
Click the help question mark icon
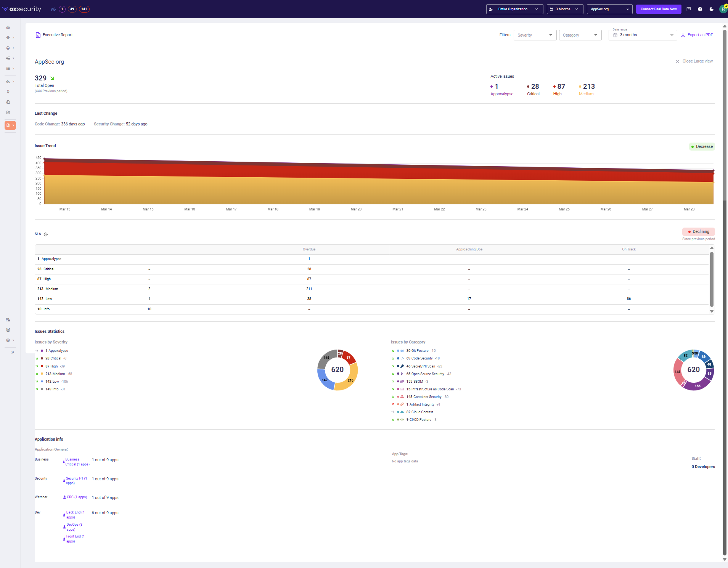tap(700, 9)
